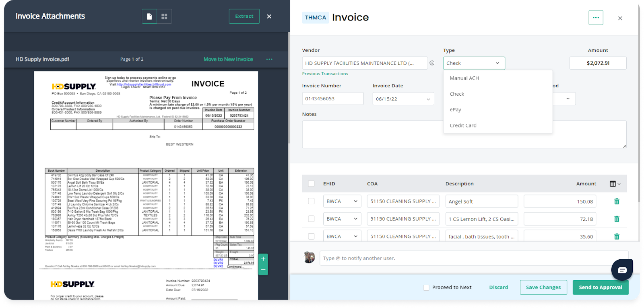Zoom in on invoice with plus button
This screenshot has width=644, height=308.
[263, 259]
